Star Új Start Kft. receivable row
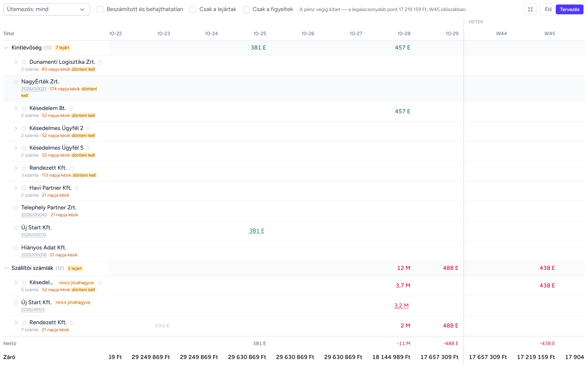 16,228
